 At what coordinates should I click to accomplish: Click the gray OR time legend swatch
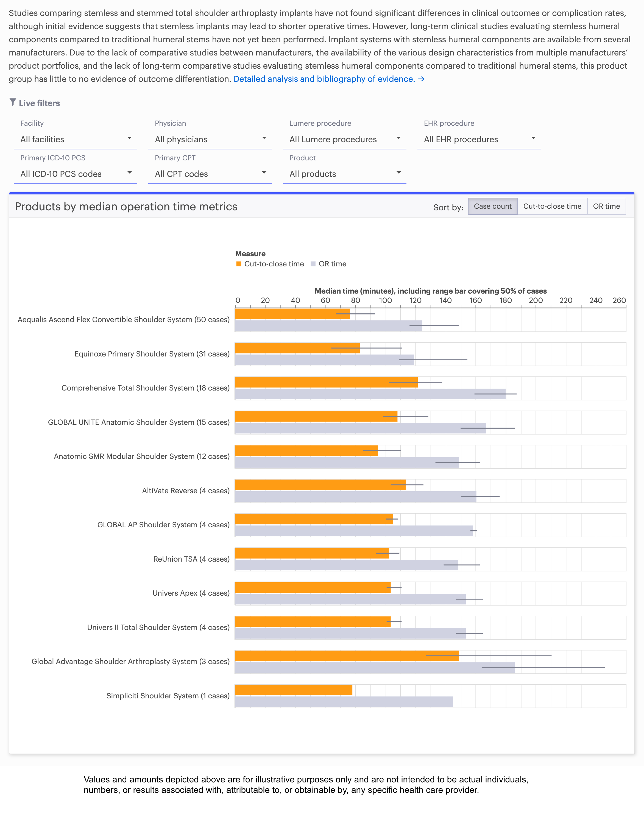[313, 264]
